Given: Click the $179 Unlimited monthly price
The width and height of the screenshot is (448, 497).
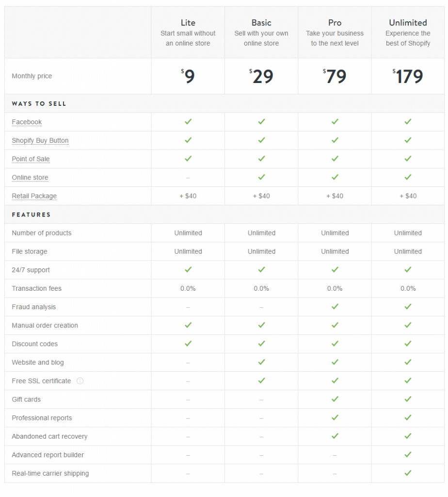Looking at the screenshot, I should [408, 76].
